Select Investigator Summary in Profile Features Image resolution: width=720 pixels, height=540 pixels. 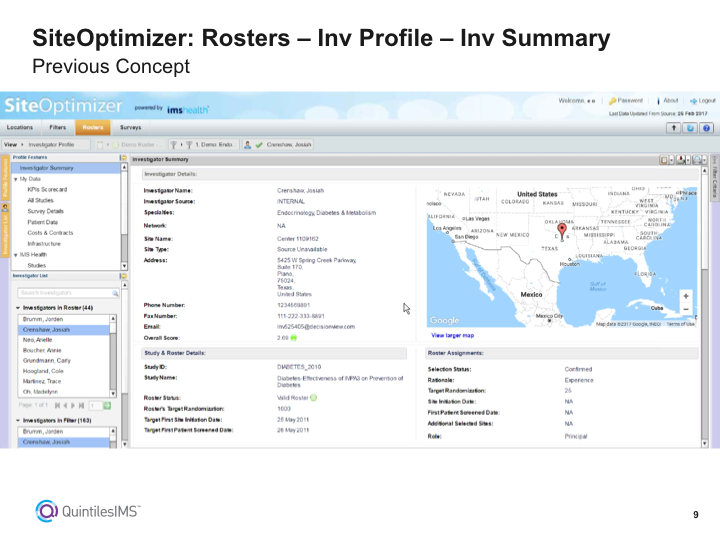pos(66,168)
